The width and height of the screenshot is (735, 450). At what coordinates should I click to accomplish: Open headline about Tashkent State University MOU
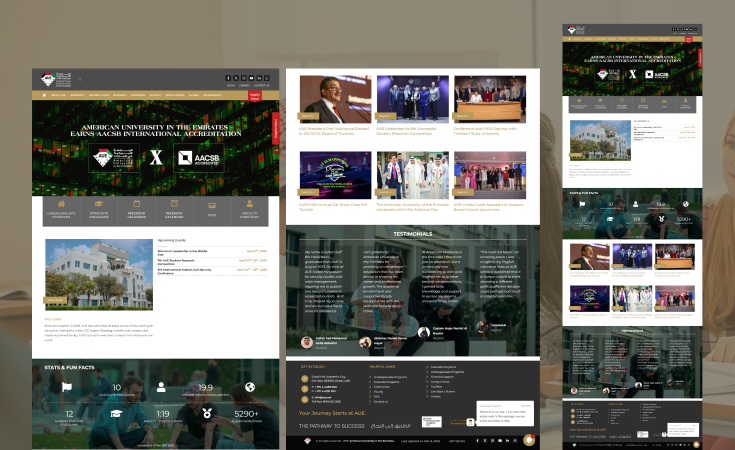[x=485, y=131]
